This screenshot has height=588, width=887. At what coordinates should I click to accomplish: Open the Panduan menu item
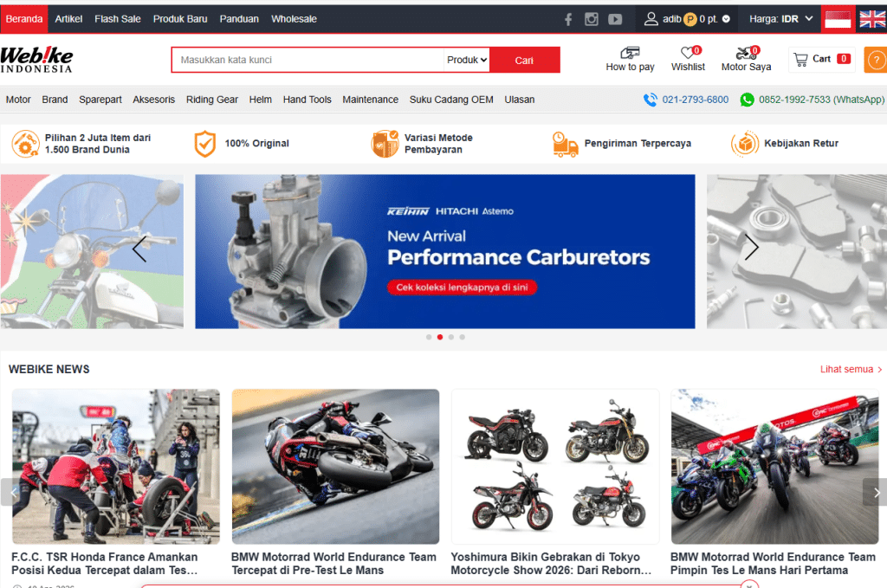coord(239,19)
